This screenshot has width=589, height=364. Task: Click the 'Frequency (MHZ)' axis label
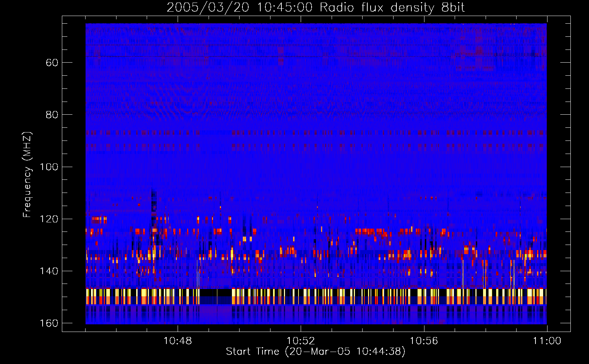27,174
